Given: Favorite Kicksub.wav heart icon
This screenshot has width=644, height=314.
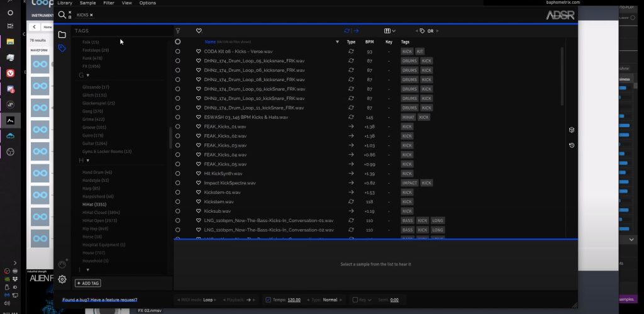Looking at the screenshot, I should click(198, 211).
